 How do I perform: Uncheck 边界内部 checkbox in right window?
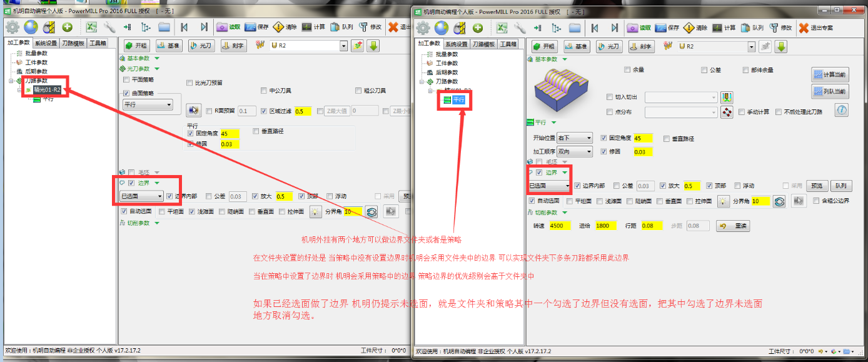(577, 186)
